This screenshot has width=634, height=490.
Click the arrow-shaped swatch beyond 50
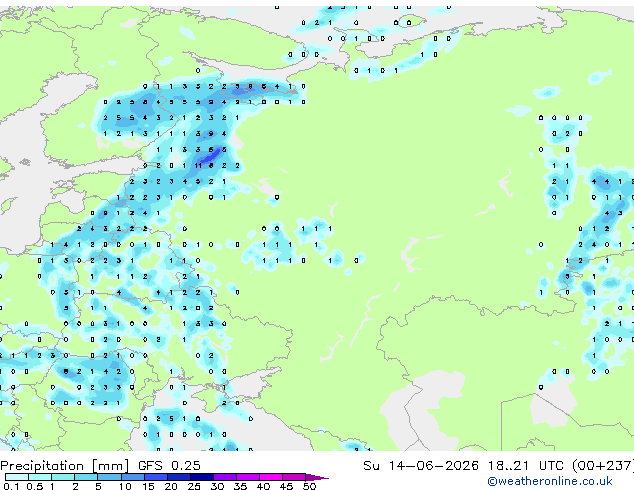coord(317,477)
